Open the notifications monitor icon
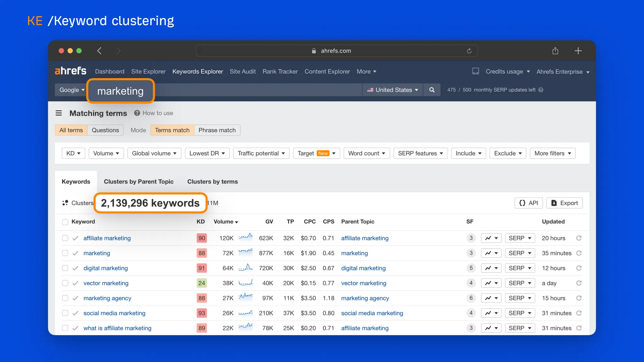Screen dimensions: 644x362 pos(476,71)
